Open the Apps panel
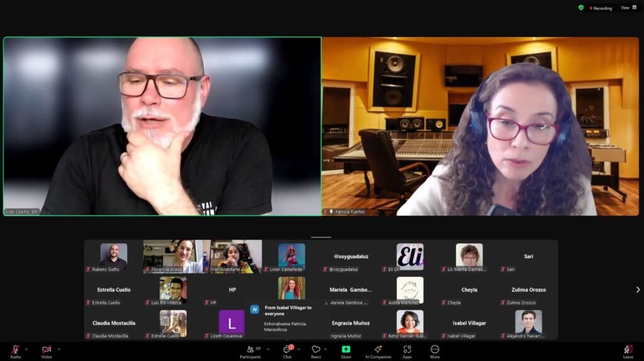Viewport: 644px width, 361px height. pos(407,352)
